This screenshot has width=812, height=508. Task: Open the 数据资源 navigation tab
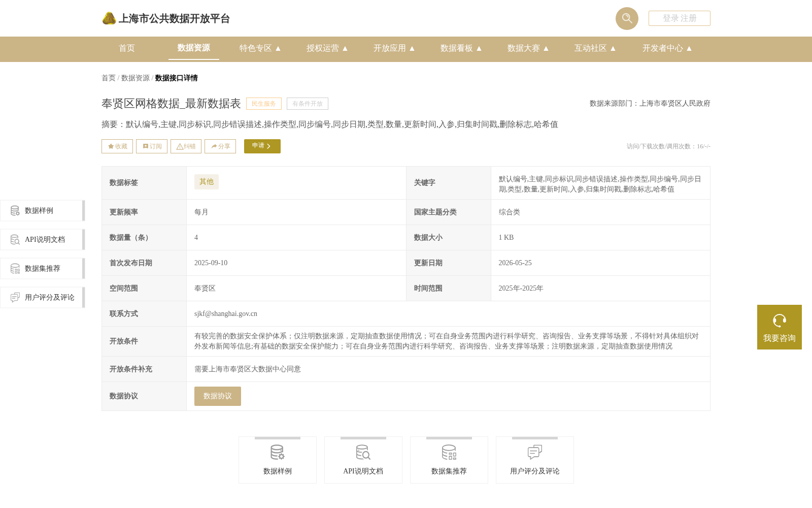194,48
